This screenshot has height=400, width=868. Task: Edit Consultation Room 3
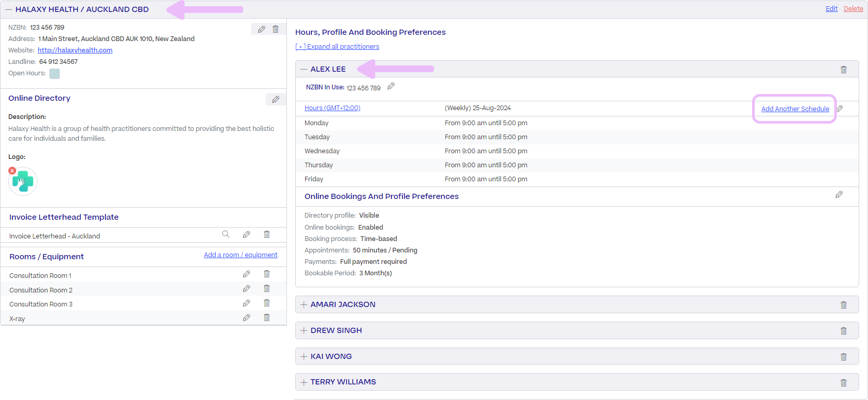tap(246, 303)
